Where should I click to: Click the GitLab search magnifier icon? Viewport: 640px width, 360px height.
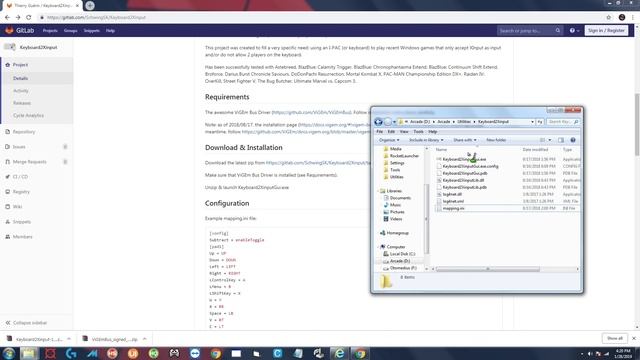(x=558, y=31)
